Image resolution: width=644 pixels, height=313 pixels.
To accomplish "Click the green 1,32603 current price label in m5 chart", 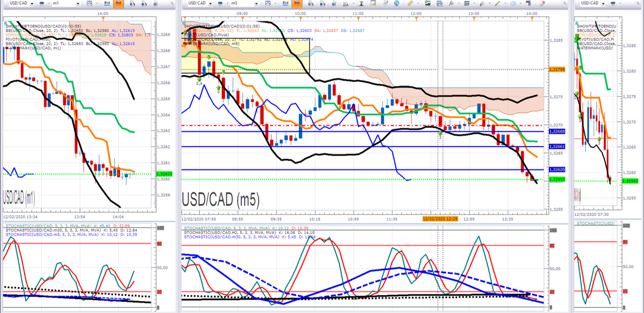I will pos(557,179).
